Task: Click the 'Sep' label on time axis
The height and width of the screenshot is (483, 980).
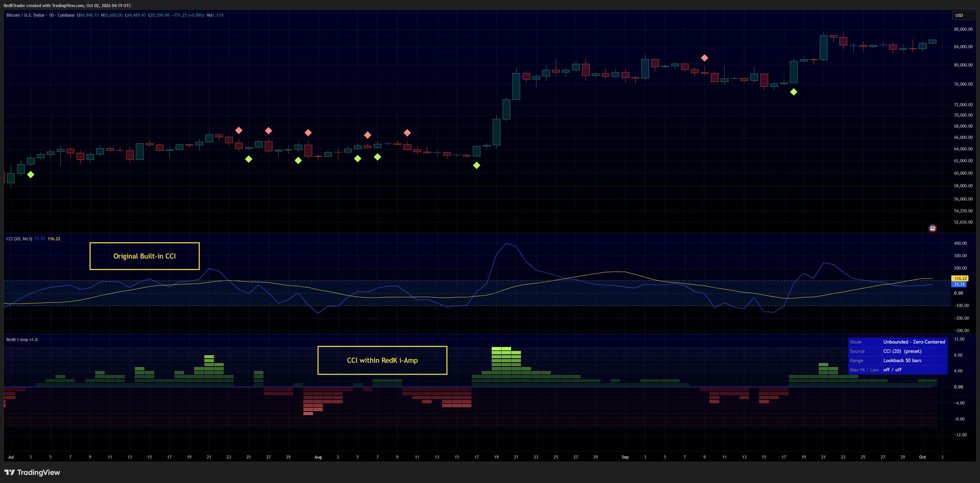Action: pyautogui.click(x=625, y=457)
